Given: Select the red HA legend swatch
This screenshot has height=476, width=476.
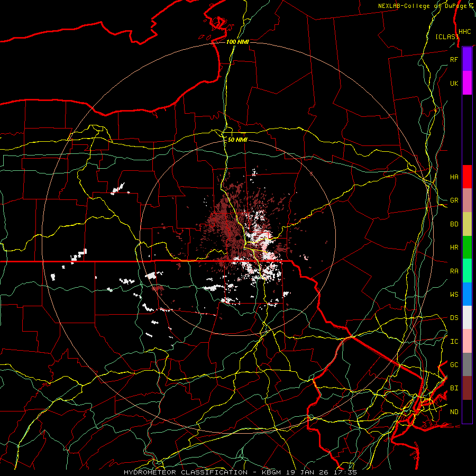Looking at the screenshot, I should pyautogui.click(x=467, y=177).
